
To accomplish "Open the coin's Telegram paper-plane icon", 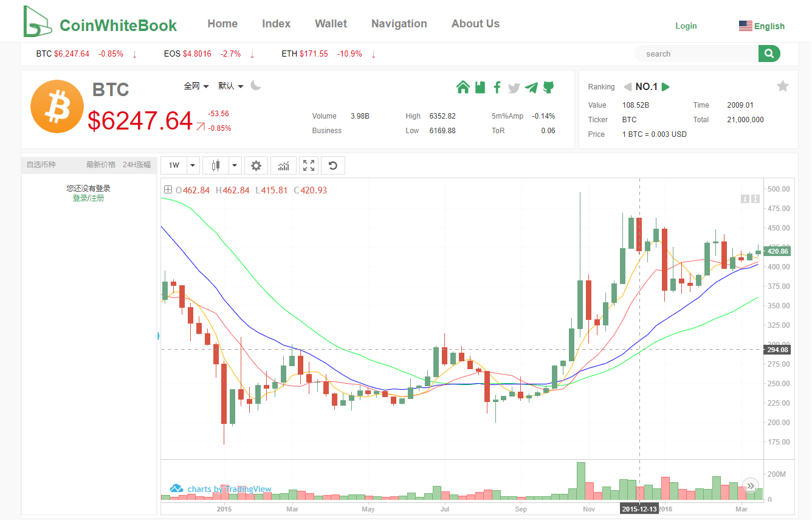I will pyautogui.click(x=531, y=88).
